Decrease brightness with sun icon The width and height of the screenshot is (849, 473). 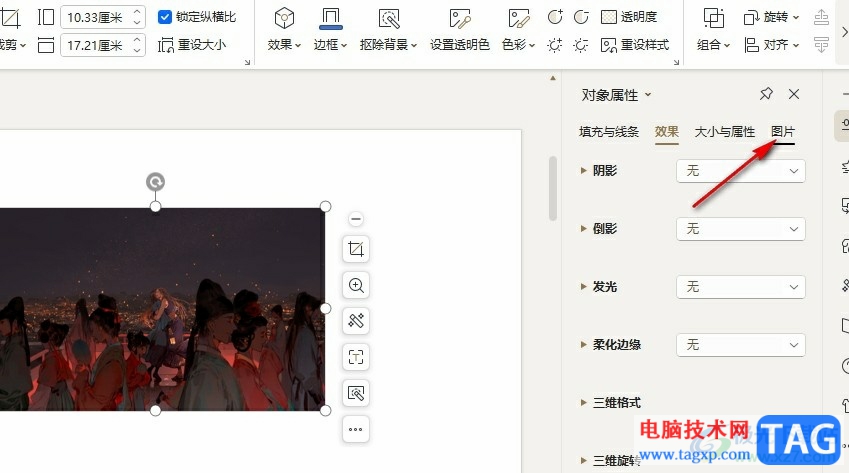(581, 45)
